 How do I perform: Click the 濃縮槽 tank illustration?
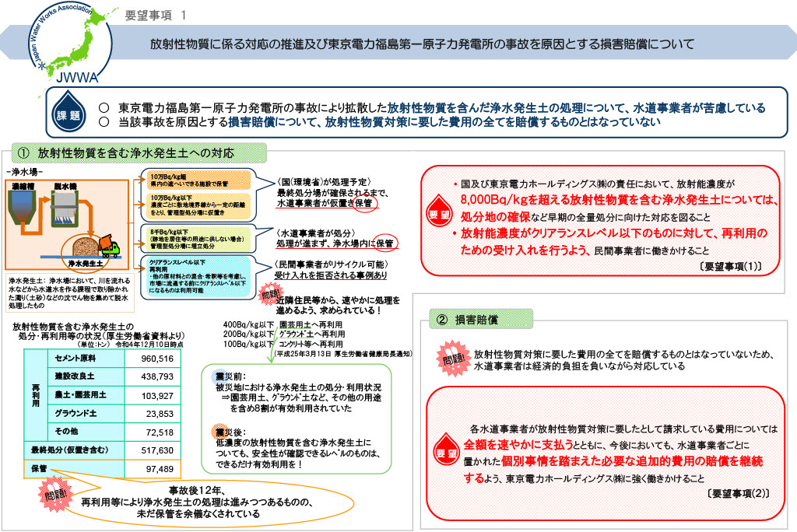[x=23, y=208]
